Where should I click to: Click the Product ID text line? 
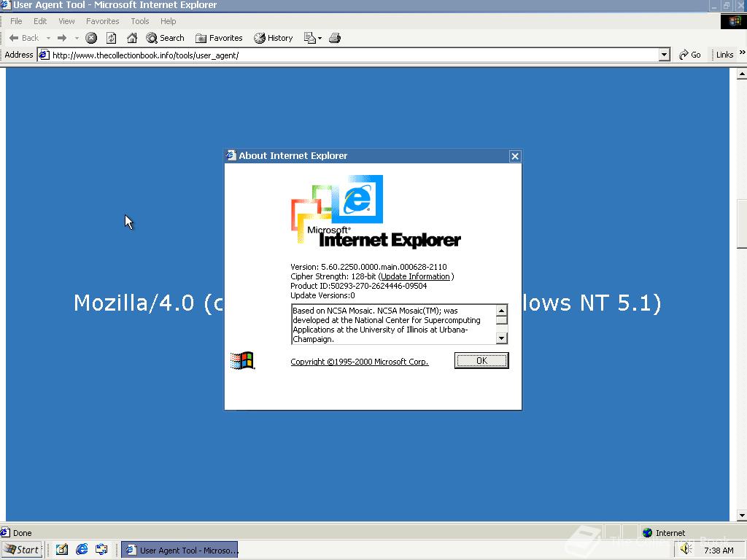click(359, 286)
